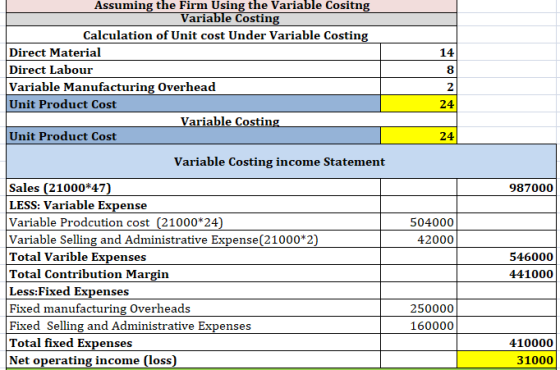Screen dimensions: 560x370
Task: Select 'Variable Prodcution cost (21000*24)' cell
Action: 193,222
